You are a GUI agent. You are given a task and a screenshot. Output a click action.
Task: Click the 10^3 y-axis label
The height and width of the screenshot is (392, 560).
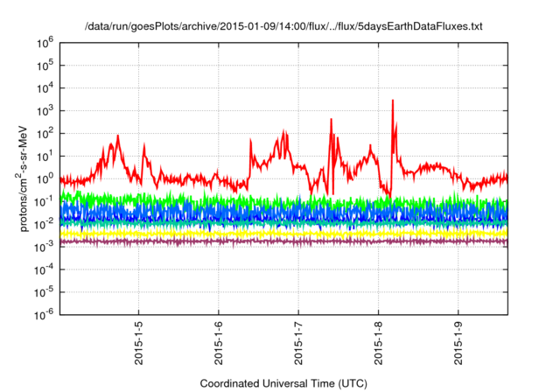[45, 111]
